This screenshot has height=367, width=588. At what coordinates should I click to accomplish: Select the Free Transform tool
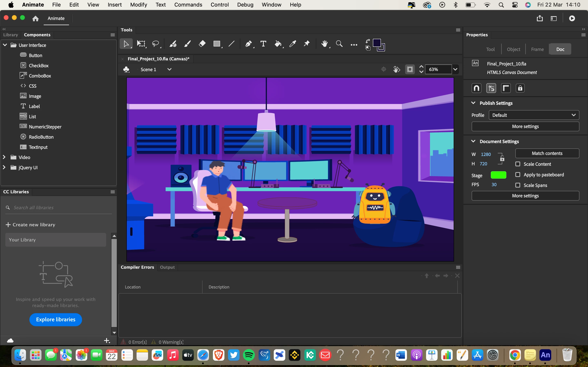pos(141,44)
